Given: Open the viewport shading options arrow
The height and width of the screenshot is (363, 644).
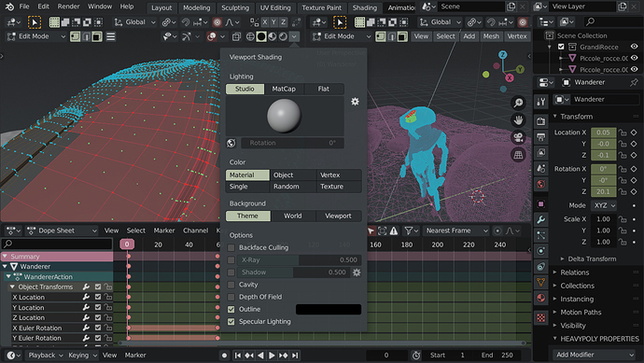Looking at the screenshot, I should [294, 36].
